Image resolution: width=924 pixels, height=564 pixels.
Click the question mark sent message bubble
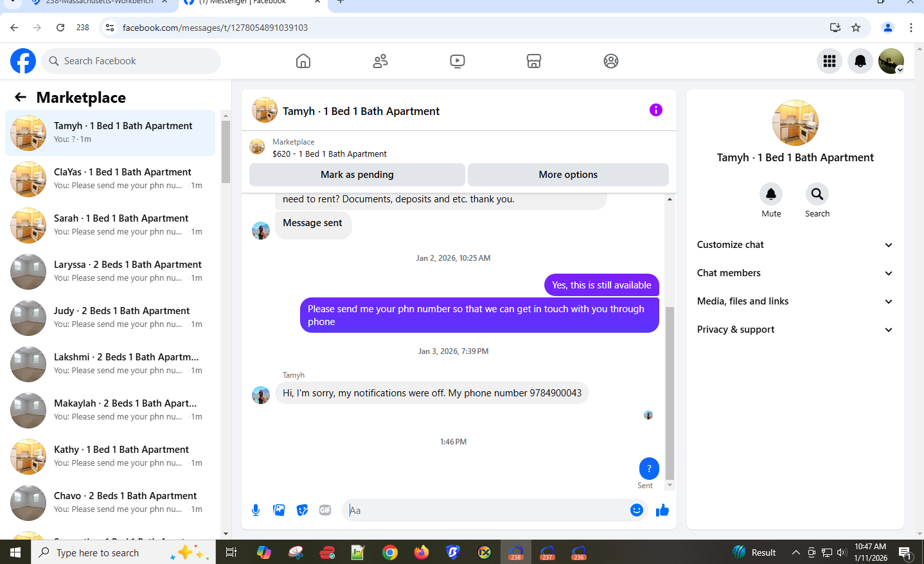pyautogui.click(x=649, y=469)
